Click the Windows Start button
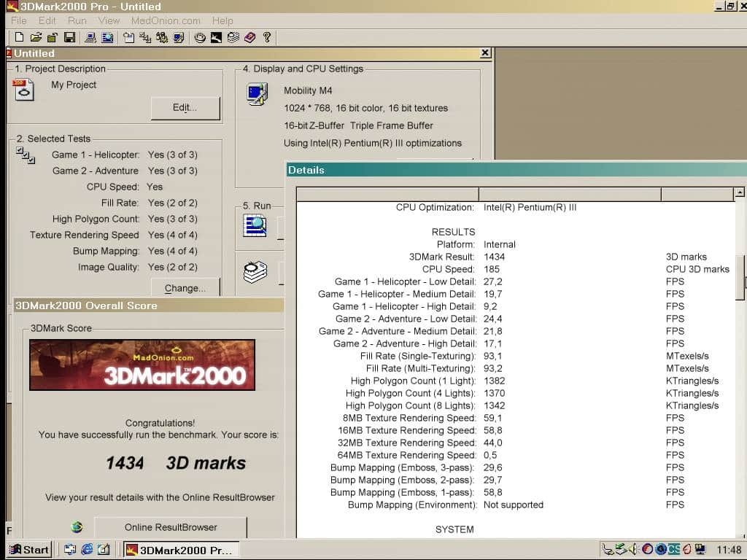The image size is (747, 560). click(x=29, y=550)
